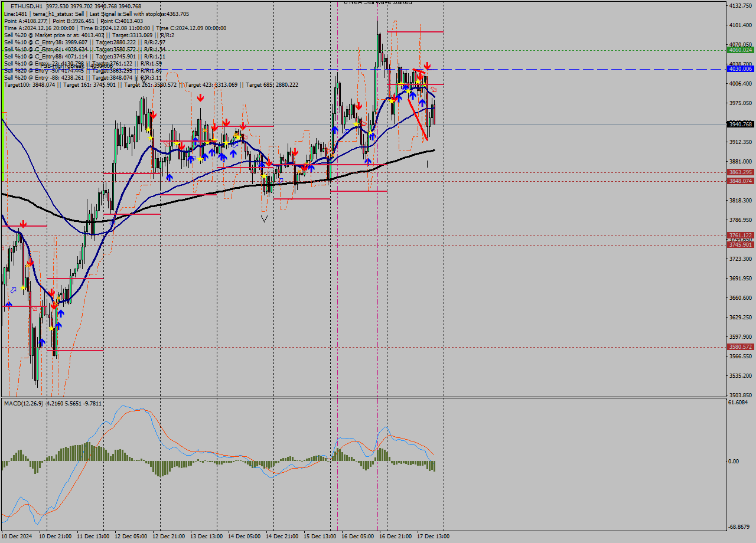Click the 10 Dec 2024 date label
Screen dimensions: 756x543
pyautogui.click(x=17, y=537)
